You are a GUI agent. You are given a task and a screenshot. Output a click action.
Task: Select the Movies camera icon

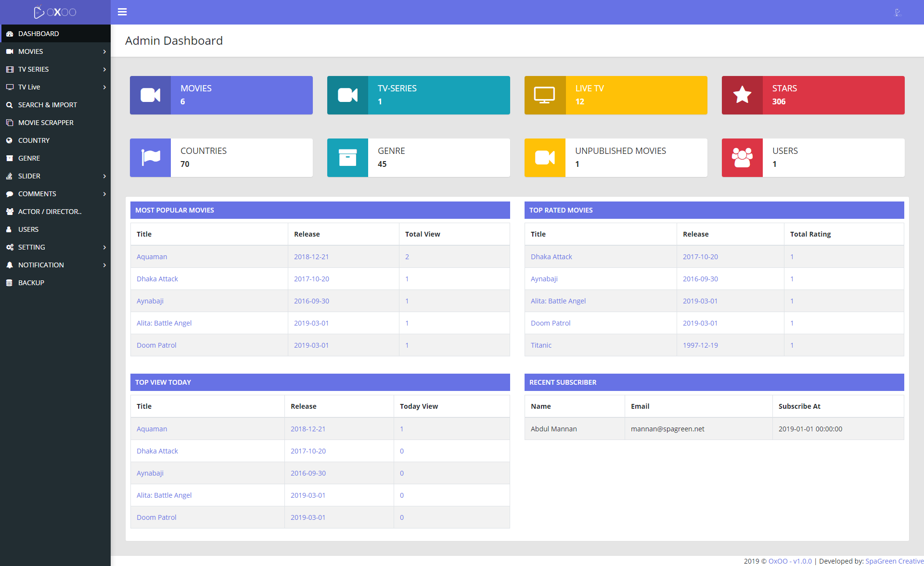[10, 51]
